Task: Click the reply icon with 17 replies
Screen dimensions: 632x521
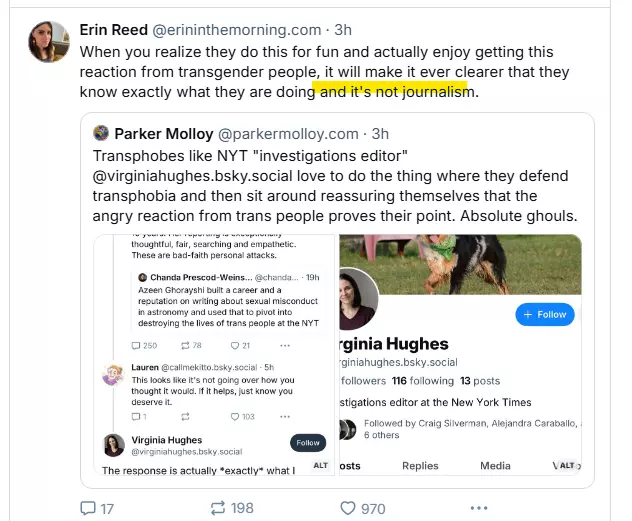Action: pyautogui.click(x=87, y=508)
